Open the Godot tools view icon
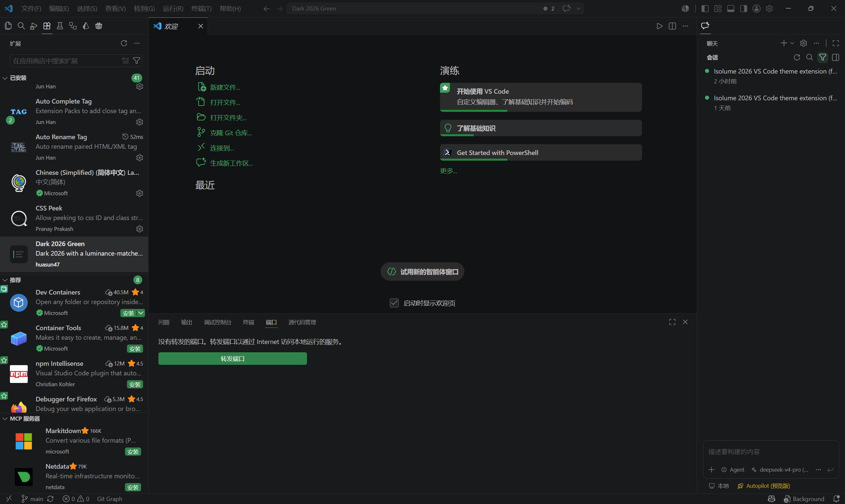845x504 pixels. [x=99, y=26]
